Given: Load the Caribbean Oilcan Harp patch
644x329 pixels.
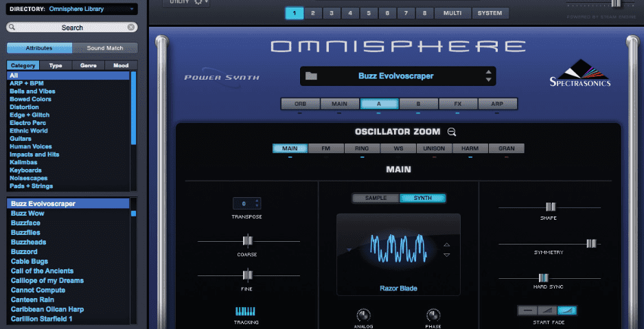Looking at the screenshot, I should pyautogui.click(x=47, y=309).
